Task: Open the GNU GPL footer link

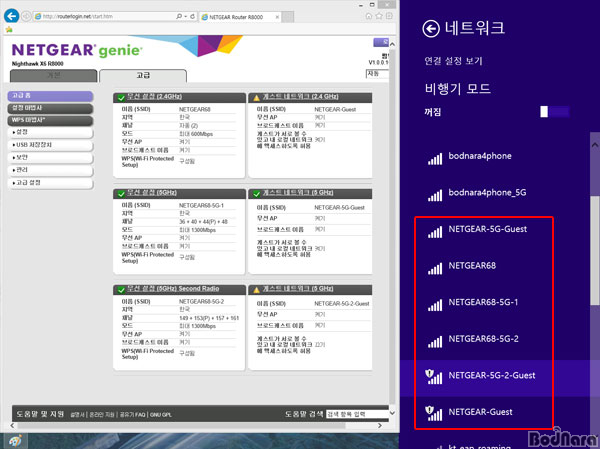Action: (x=161, y=415)
